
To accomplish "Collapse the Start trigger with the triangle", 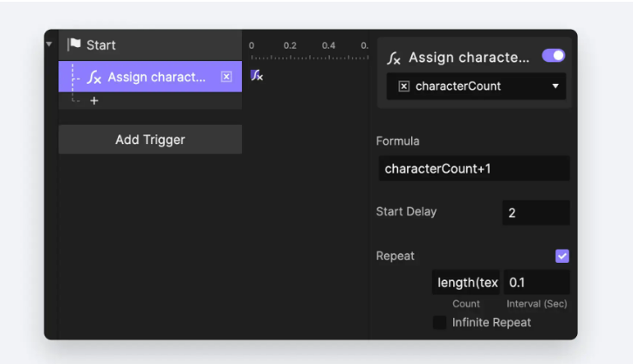I will [x=49, y=44].
